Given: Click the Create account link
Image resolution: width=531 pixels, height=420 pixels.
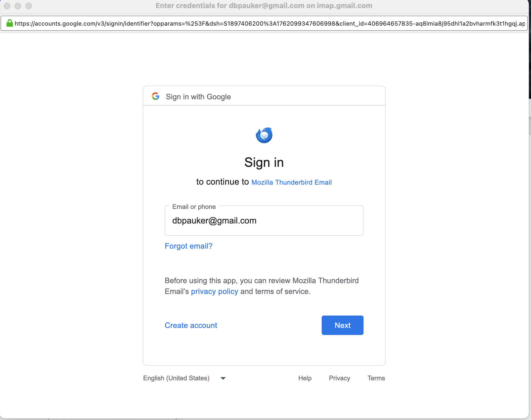Looking at the screenshot, I should (x=191, y=325).
